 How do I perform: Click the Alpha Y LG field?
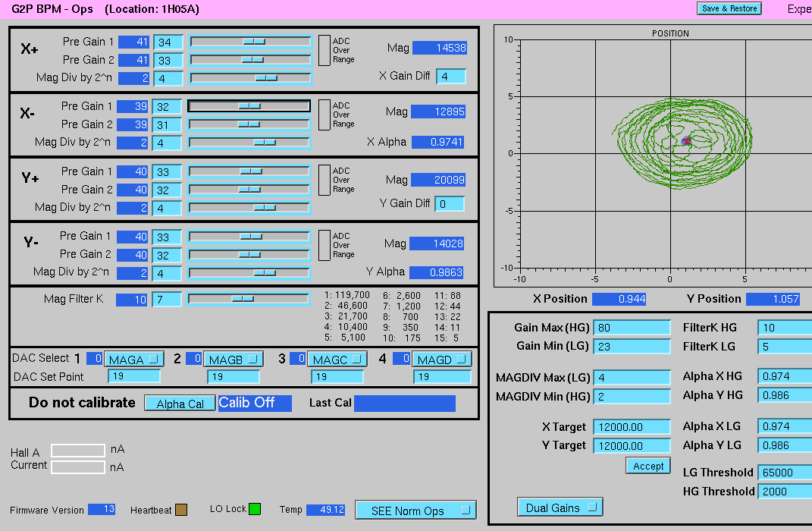(785, 445)
